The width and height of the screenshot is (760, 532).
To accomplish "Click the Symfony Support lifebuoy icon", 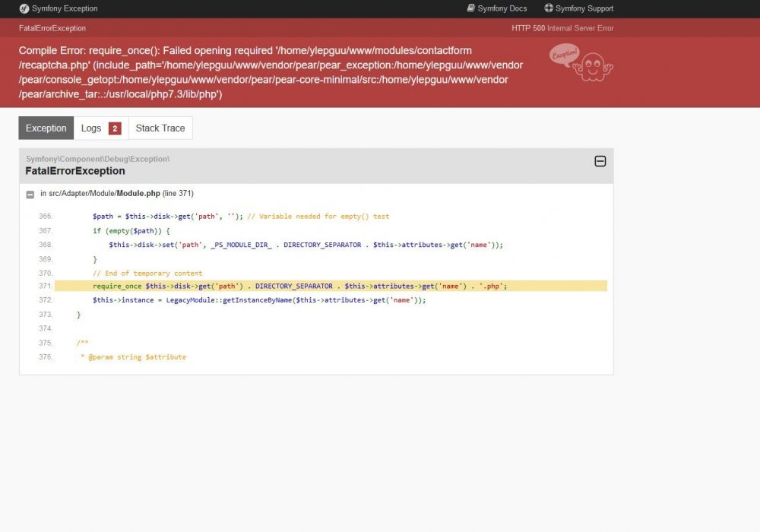I will coord(548,8).
